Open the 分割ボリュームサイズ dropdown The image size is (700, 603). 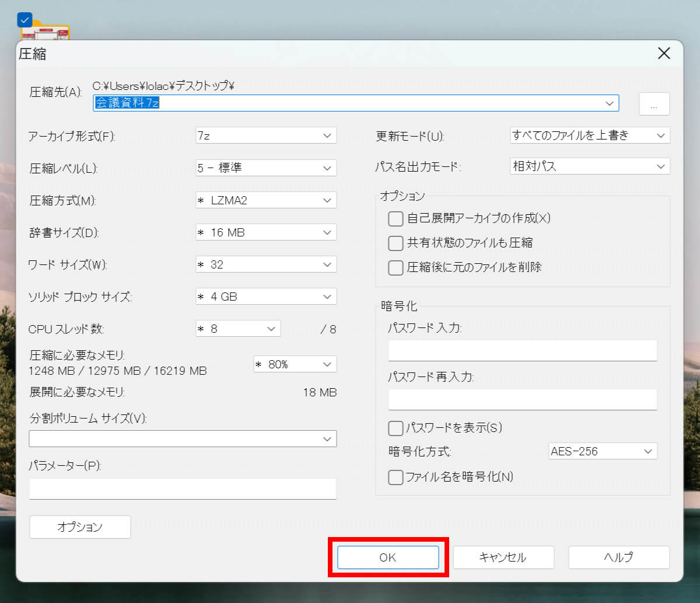click(183, 439)
